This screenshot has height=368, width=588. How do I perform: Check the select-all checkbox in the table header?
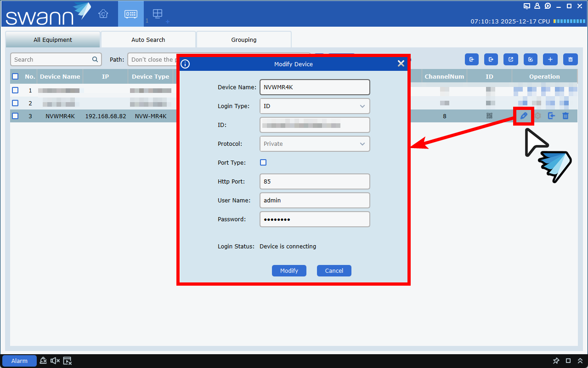pos(15,76)
